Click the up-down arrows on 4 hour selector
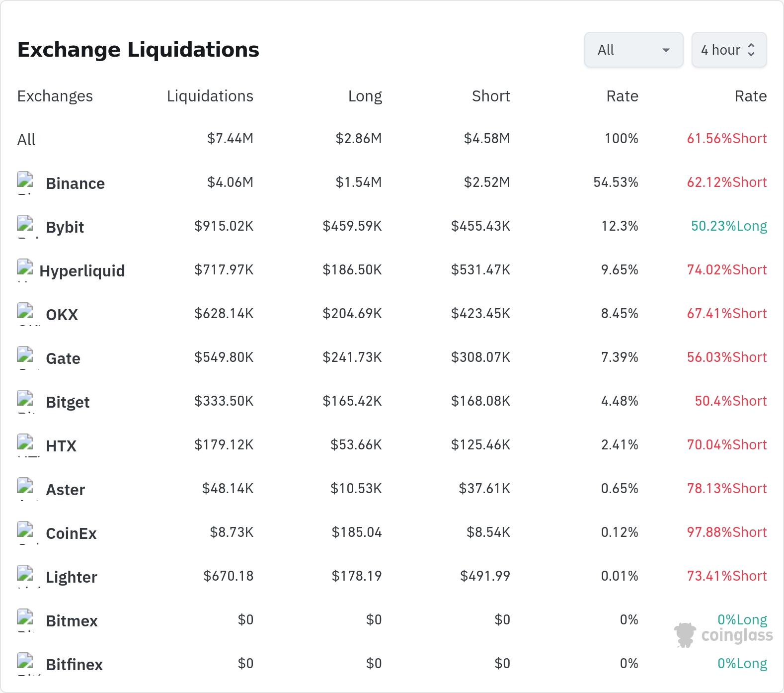Image resolution: width=784 pixels, height=693 pixels. point(751,50)
